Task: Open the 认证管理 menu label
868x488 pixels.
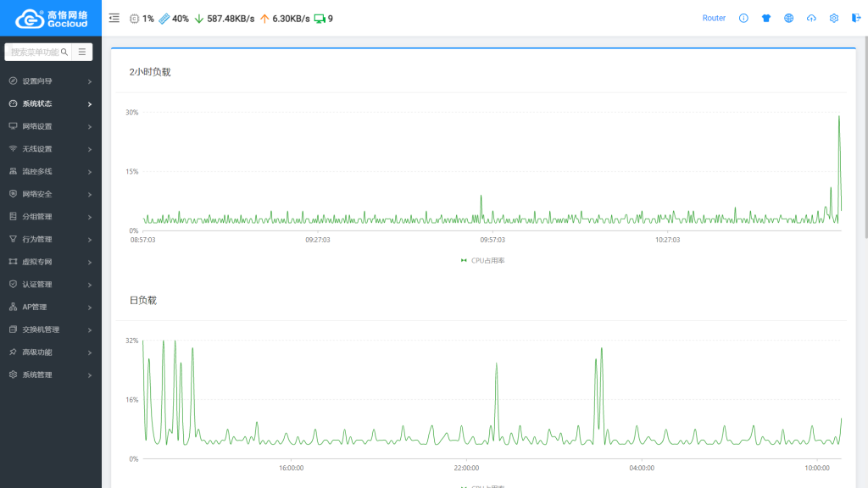Action: tap(37, 285)
